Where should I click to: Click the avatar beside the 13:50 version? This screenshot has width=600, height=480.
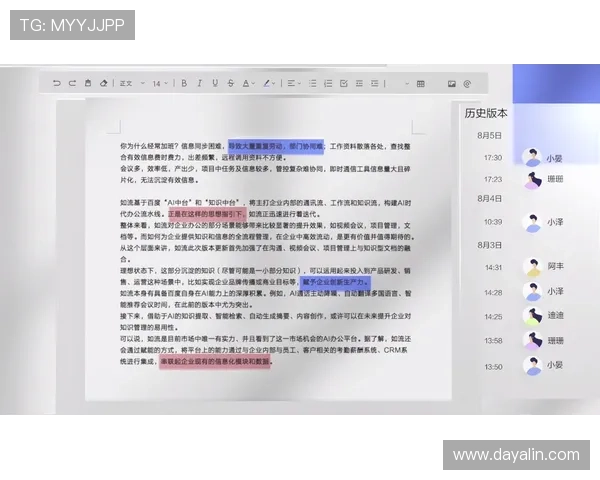(533, 366)
